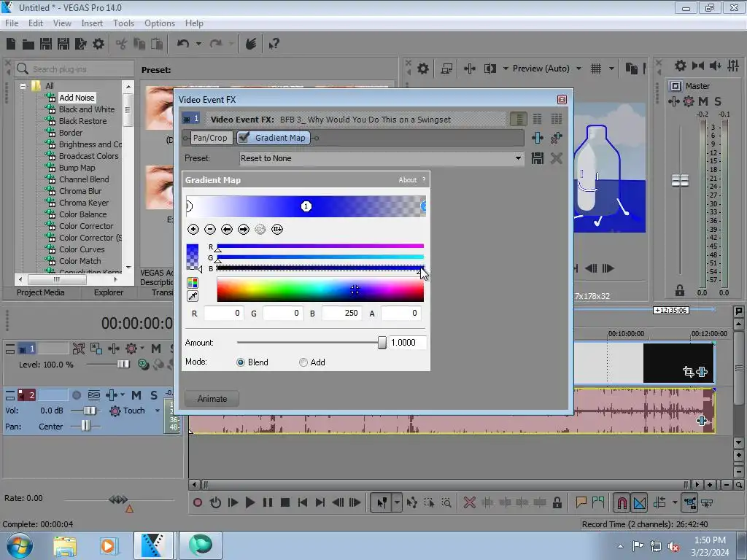
Task: Click the Animate button
Action: (212, 399)
